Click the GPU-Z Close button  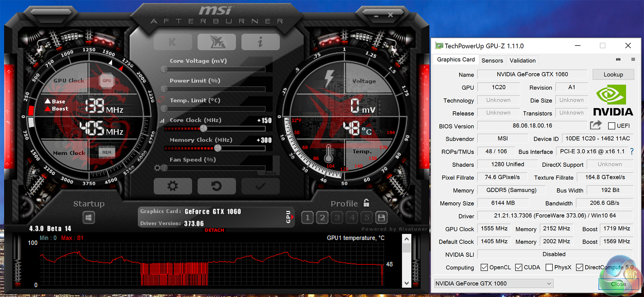pyautogui.click(x=618, y=284)
